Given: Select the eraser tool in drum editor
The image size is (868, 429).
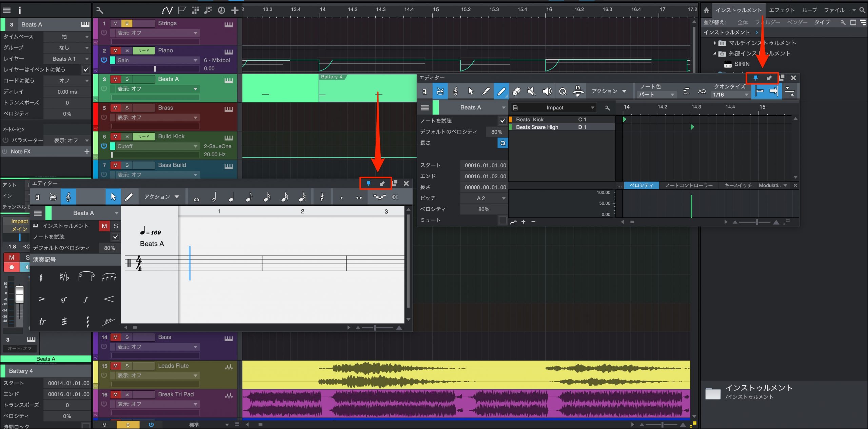Looking at the screenshot, I should pyautogui.click(x=516, y=91).
